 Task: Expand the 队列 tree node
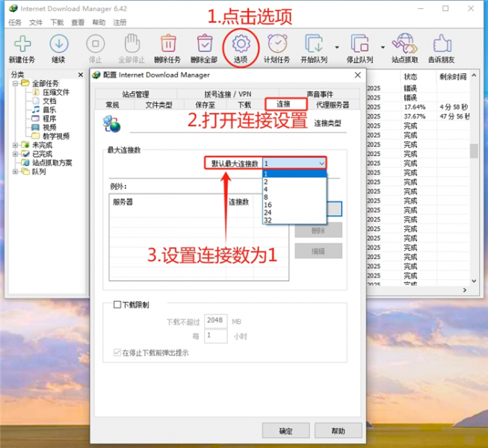15,171
